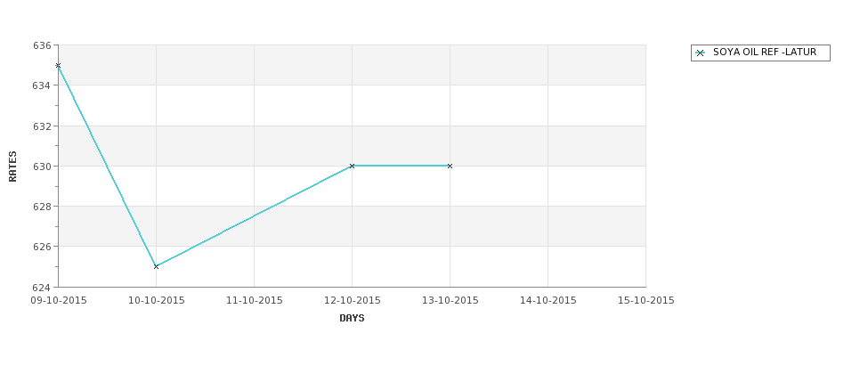Image resolution: width=868 pixels, height=382 pixels.
Task: Click the legend marker icon for SOYA OIL
Action: point(701,53)
